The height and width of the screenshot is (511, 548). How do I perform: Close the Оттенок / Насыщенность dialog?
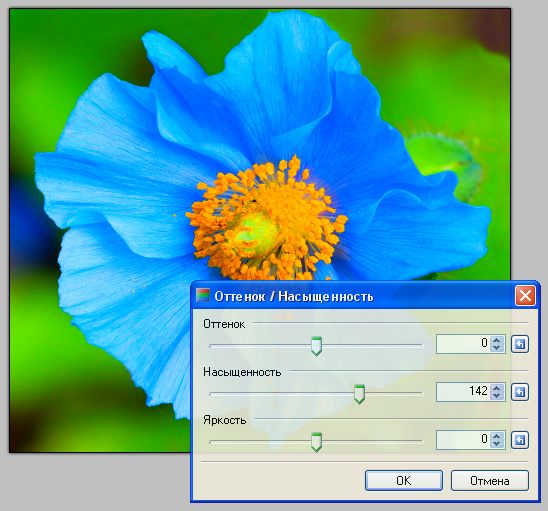click(525, 296)
